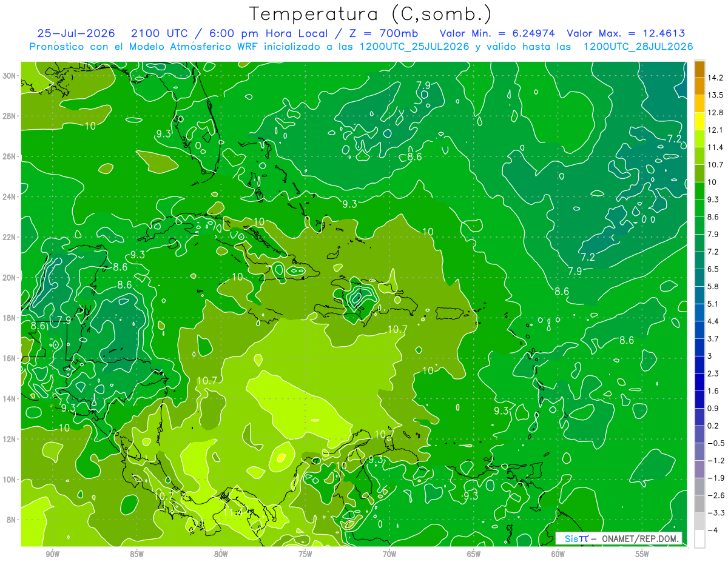Image resolution: width=728 pixels, height=562 pixels.
Task: Click the '-1.2' label on the color scale
Action: 716,461
